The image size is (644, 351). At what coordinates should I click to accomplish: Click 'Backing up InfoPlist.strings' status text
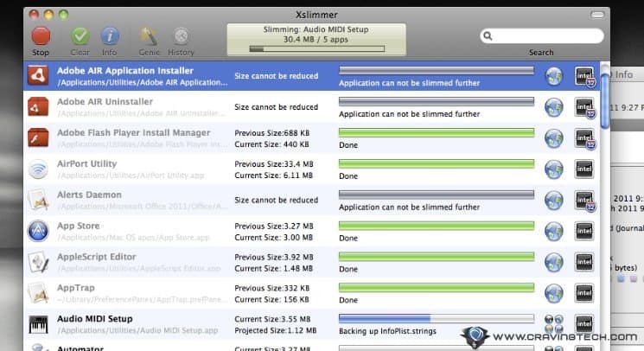(x=387, y=331)
